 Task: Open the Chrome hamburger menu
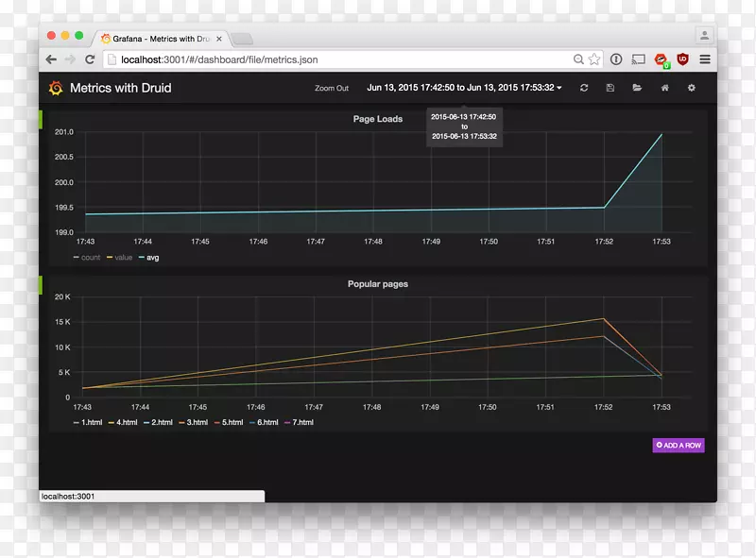tap(704, 59)
